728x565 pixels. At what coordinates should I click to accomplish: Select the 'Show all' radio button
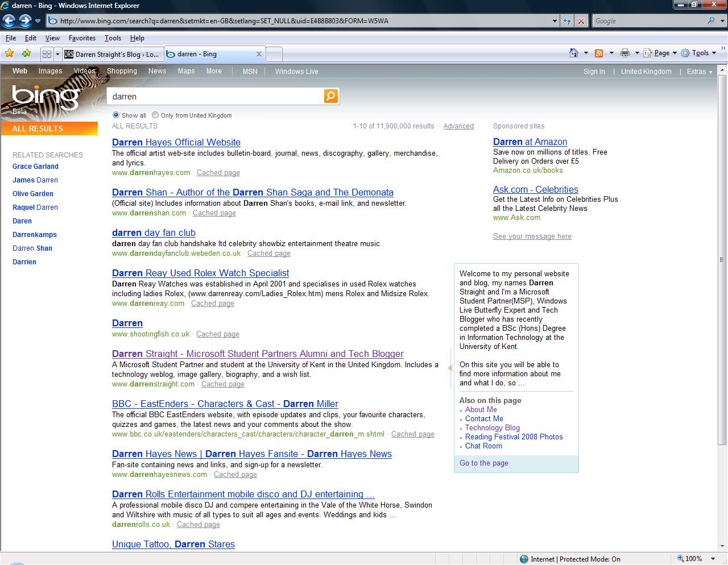116,115
